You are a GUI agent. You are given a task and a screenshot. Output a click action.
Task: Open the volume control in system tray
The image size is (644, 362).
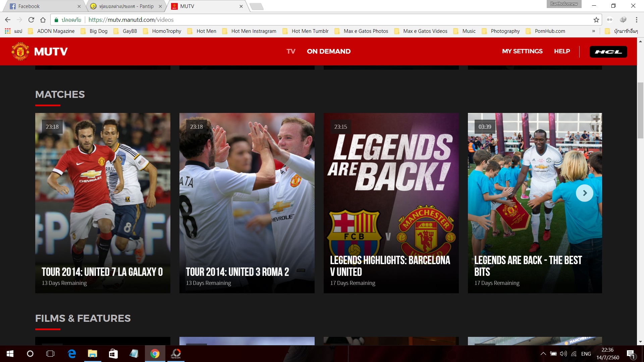(x=563, y=354)
